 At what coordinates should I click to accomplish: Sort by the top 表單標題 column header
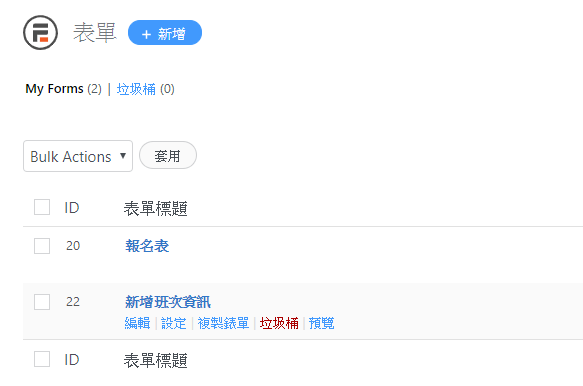click(x=155, y=208)
